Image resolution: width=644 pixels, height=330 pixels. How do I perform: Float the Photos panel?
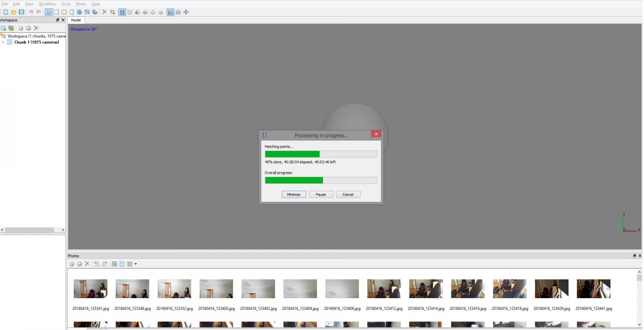click(x=634, y=256)
